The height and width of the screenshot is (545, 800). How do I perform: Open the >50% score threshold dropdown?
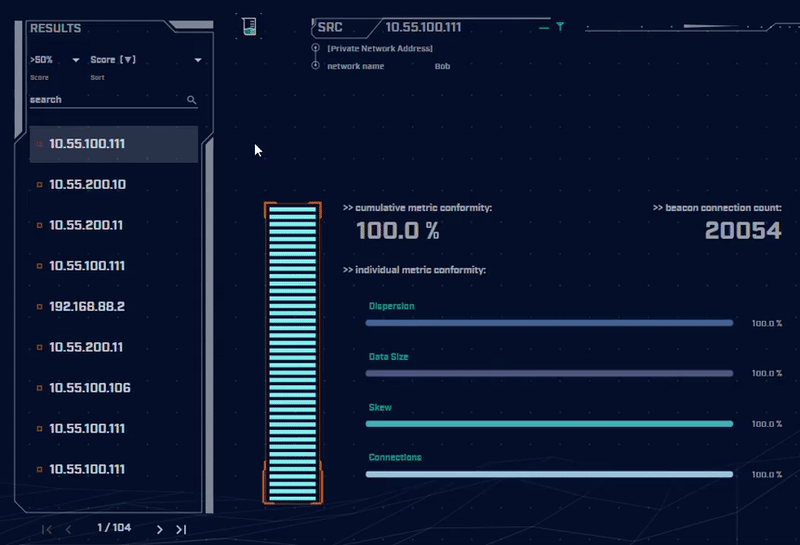tap(55, 60)
